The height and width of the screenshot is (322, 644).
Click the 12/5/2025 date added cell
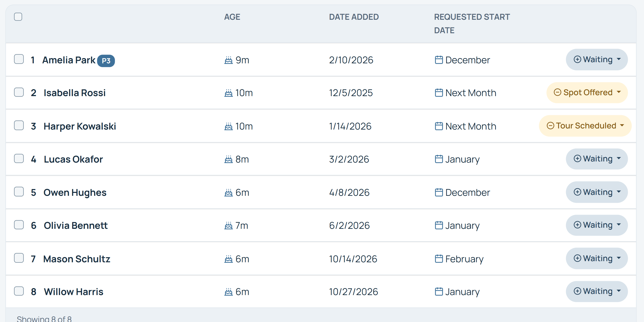point(351,93)
